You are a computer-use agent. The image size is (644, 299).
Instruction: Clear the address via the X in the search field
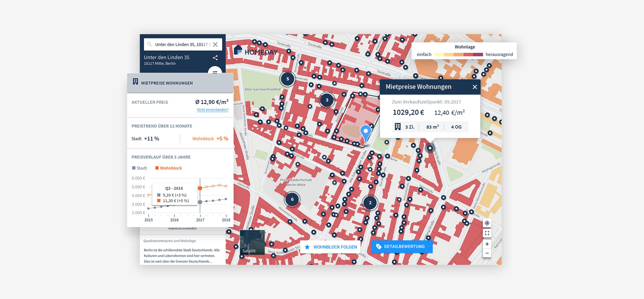[215, 44]
